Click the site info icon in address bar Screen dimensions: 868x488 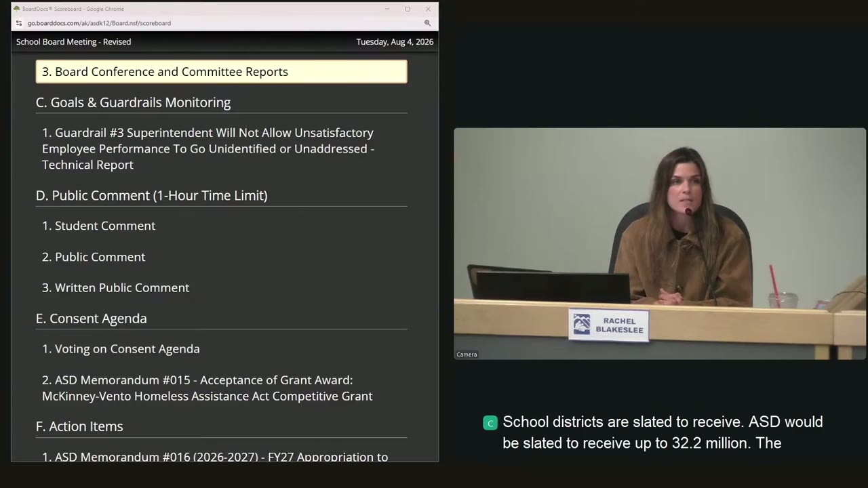(x=19, y=23)
